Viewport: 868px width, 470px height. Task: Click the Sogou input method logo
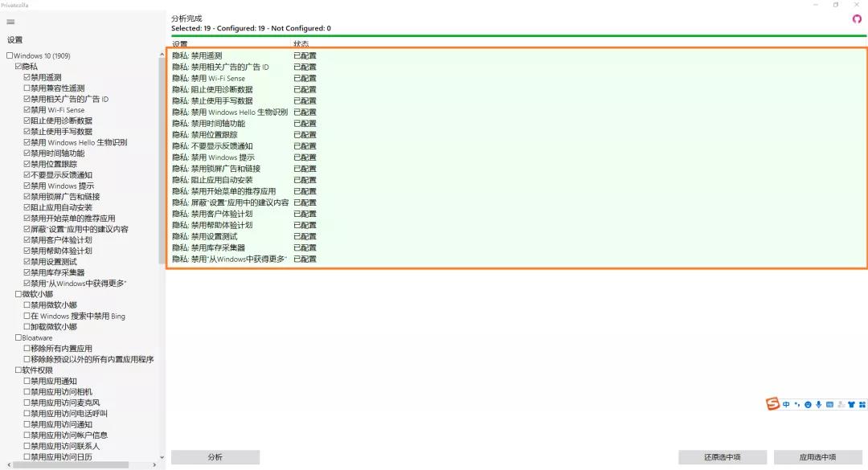[772, 403]
